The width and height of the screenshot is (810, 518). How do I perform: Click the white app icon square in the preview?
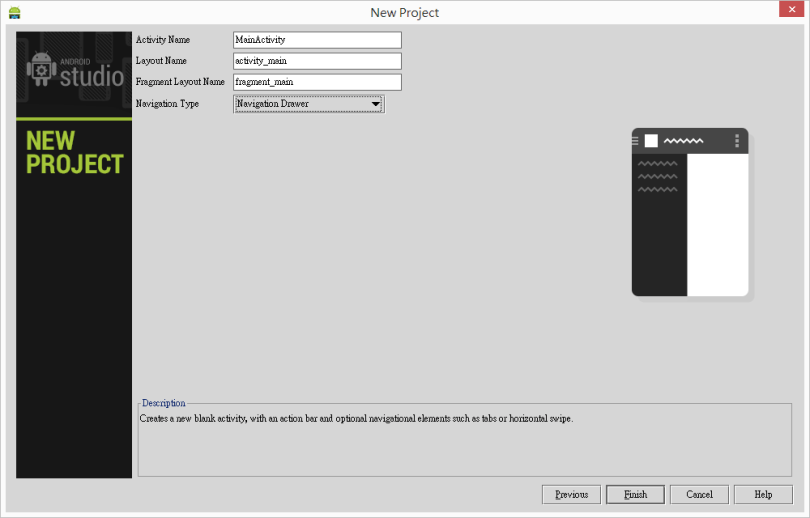pyautogui.click(x=651, y=141)
